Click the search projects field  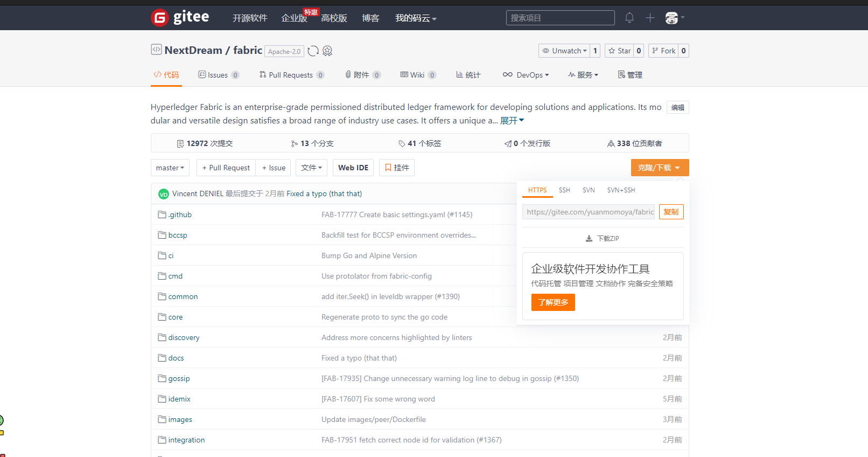click(x=561, y=18)
